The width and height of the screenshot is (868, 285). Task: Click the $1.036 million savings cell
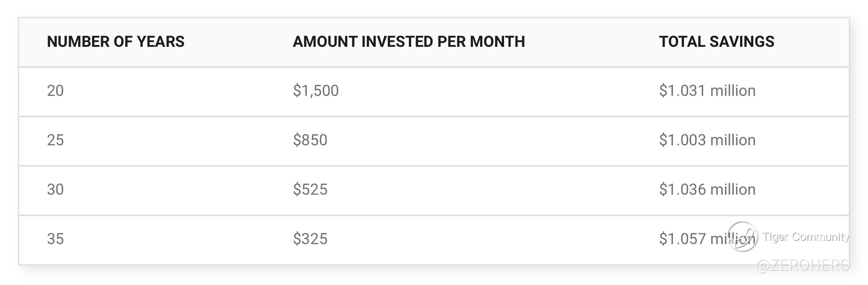[x=707, y=190]
